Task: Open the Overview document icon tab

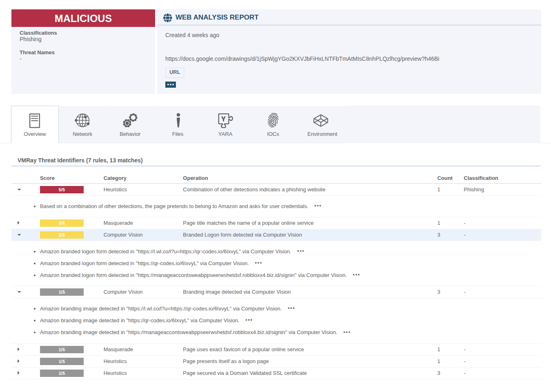Action: [35, 121]
